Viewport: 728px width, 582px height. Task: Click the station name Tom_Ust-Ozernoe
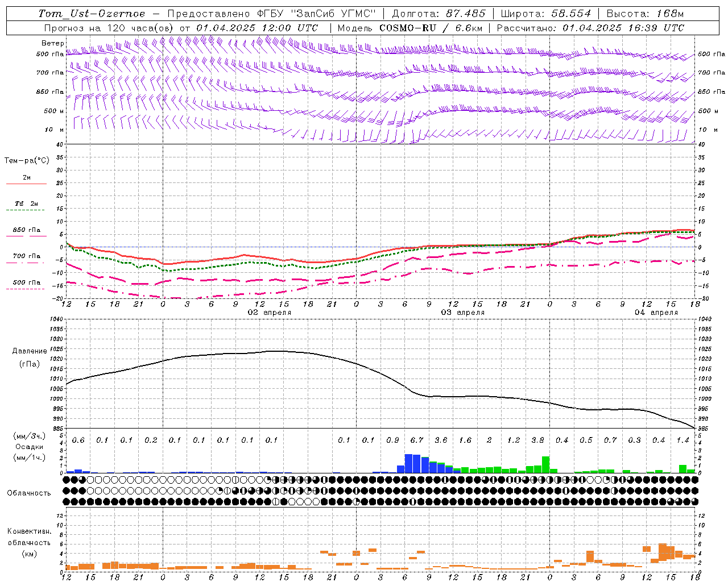click(92, 14)
